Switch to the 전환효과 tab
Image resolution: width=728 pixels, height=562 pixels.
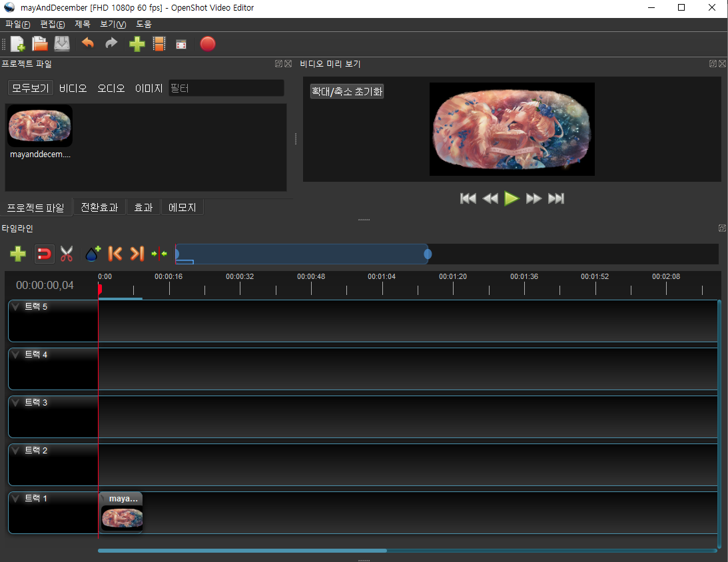(x=99, y=208)
